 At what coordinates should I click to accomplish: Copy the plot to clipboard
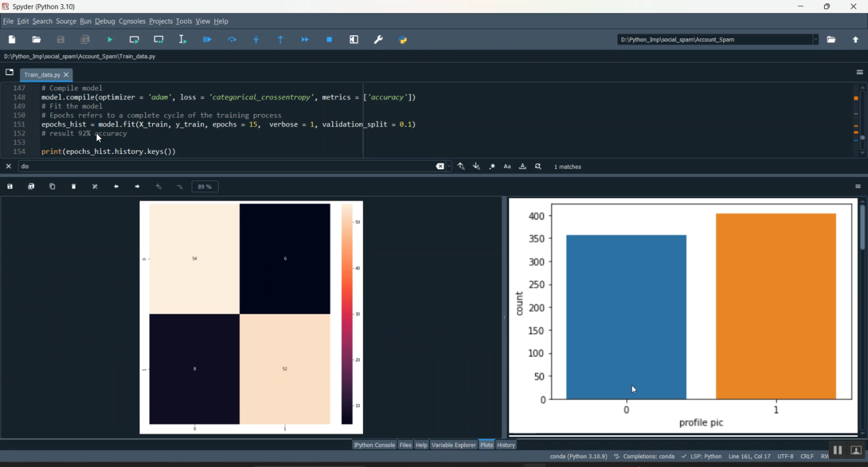click(x=52, y=186)
